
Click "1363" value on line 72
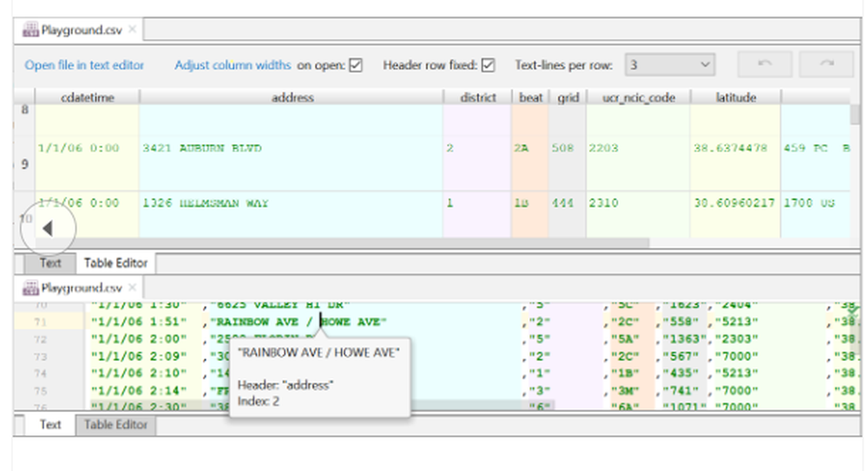(x=685, y=339)
